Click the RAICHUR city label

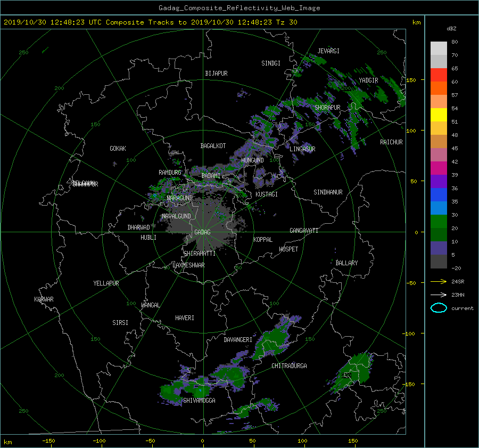[x=391, y=142]
